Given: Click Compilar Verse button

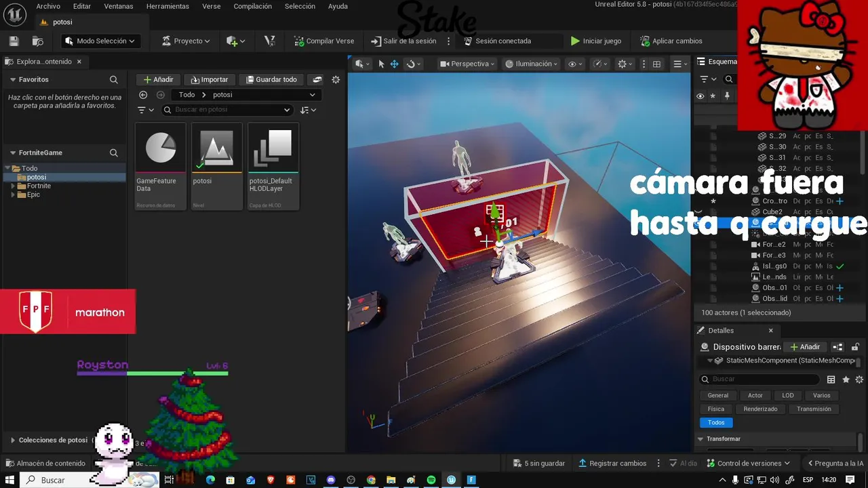Looking at the screenshot, I should coord(323,41).
